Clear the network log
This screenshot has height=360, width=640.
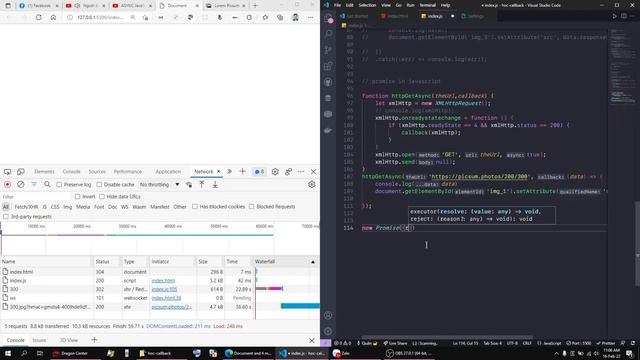[20, 184]
